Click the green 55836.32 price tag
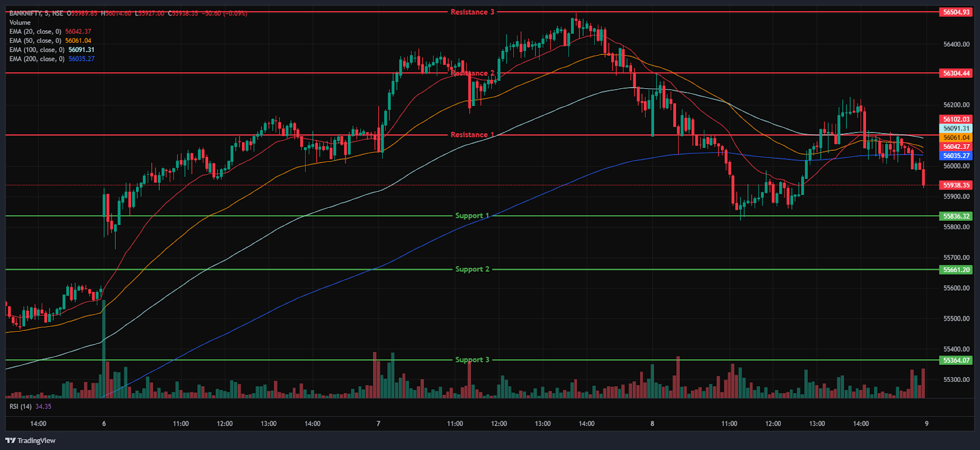Viewport: 980px width, 450px height. pyautogui.click(x=956, y=216)
